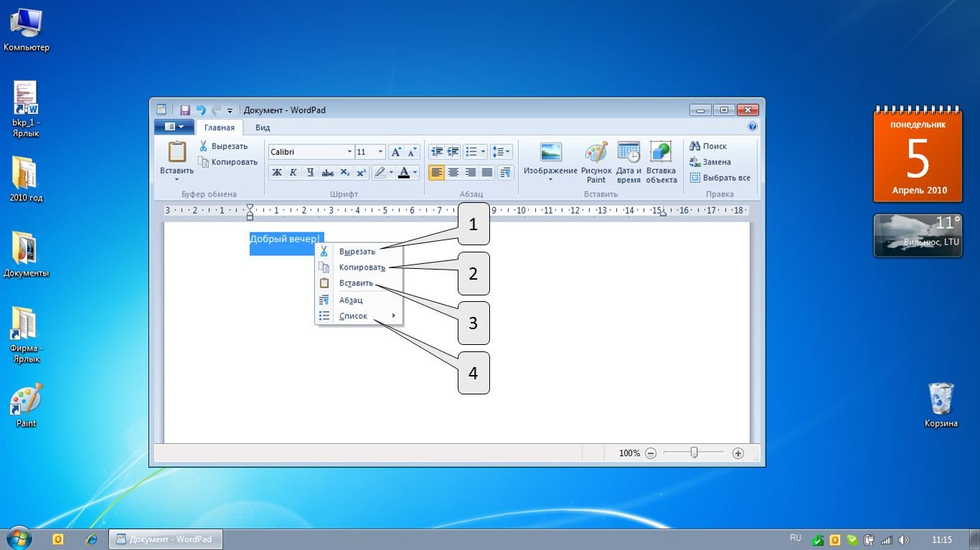The width and height of the screenshot is (980, 550).
Task: Click the Save icon in quick access toolbar
Action: click(x=184, y=110)
